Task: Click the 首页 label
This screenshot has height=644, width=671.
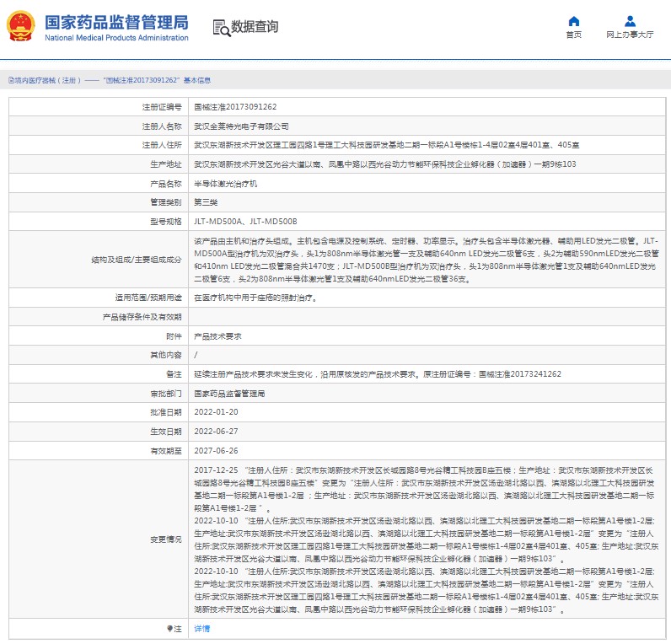Action: (574, 35)
